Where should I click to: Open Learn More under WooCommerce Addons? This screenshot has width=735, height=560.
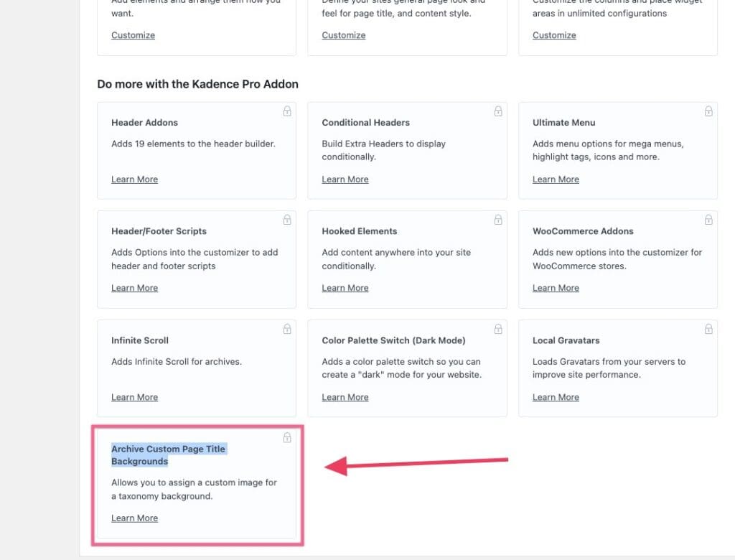[556, 288]
